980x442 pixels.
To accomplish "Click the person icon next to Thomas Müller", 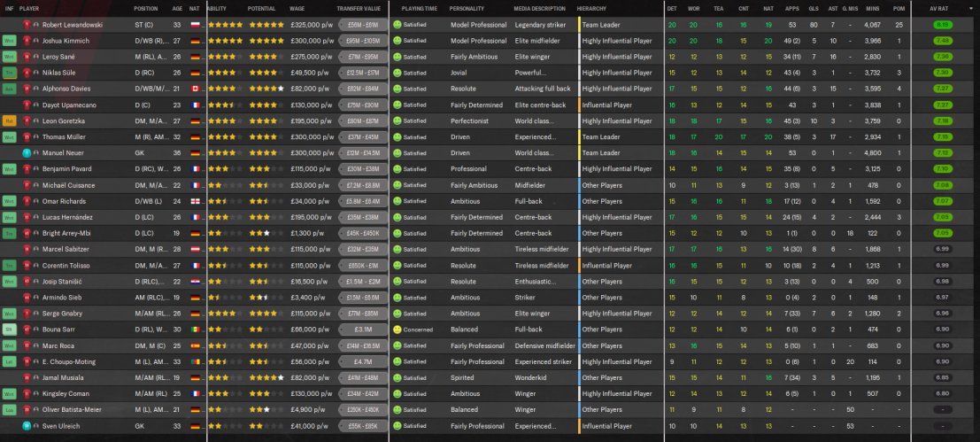I will tap(36, 137).
